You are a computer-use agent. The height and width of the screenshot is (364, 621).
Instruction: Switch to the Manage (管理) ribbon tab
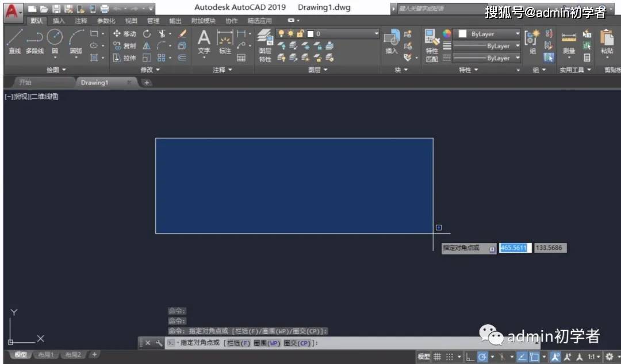[154, 21]
